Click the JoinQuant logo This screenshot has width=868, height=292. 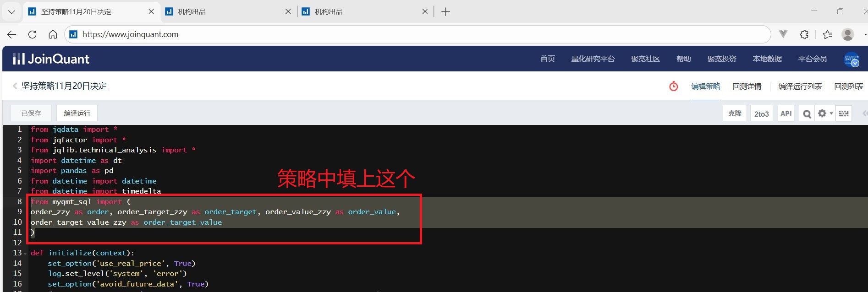(51, 59)
